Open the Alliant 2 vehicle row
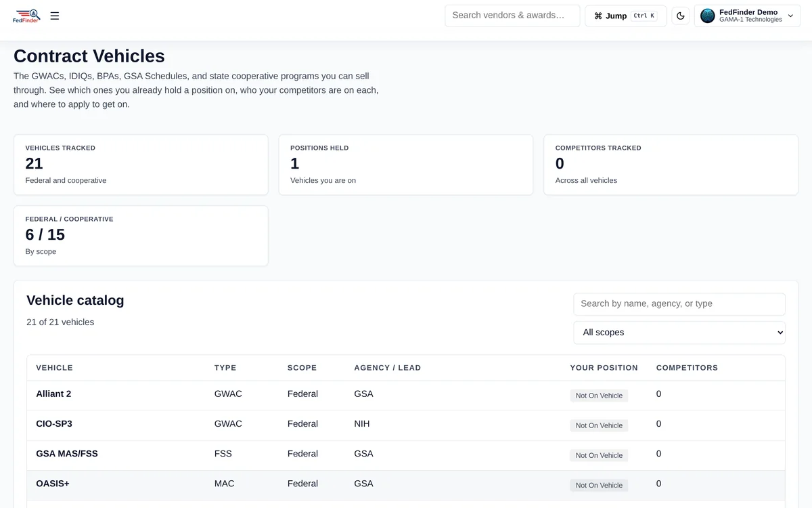Viewport: 812px width, 508px height. click(406, 396)
